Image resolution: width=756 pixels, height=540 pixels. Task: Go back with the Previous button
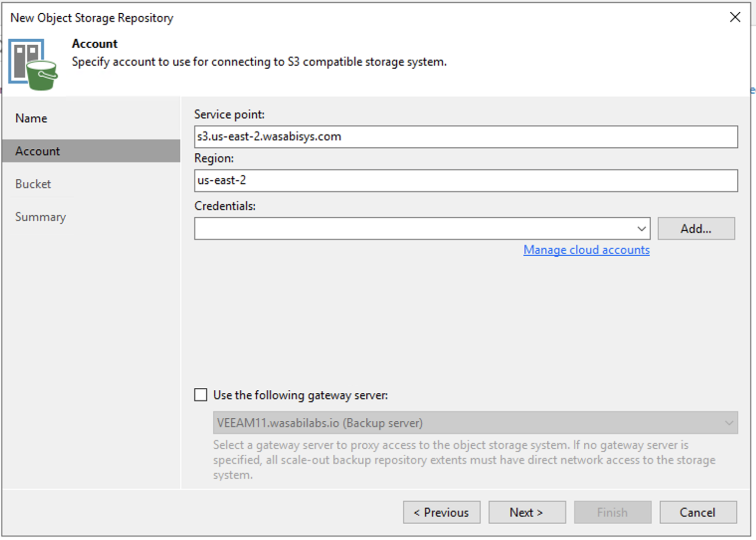(442, 513)
